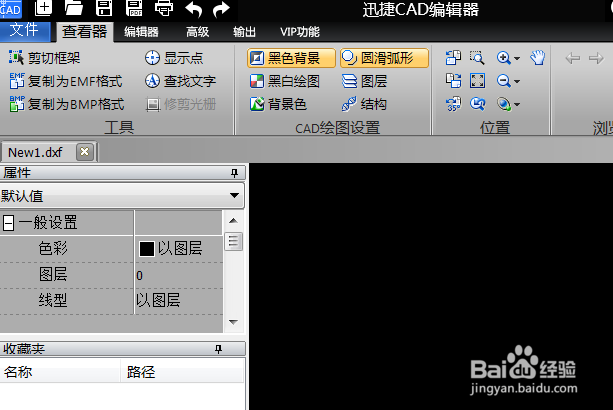Expand the zoom out dropdown arrow
The width and height of the screenshot is (613, 410).
coord(517,82)
